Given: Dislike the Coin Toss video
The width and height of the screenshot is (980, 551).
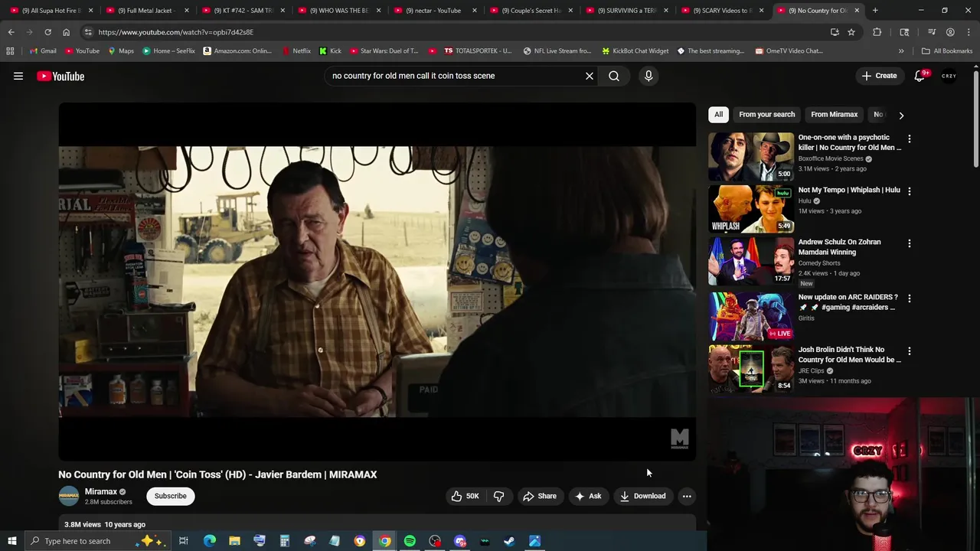Looking at the screenshot, I should tap(498, 496).
